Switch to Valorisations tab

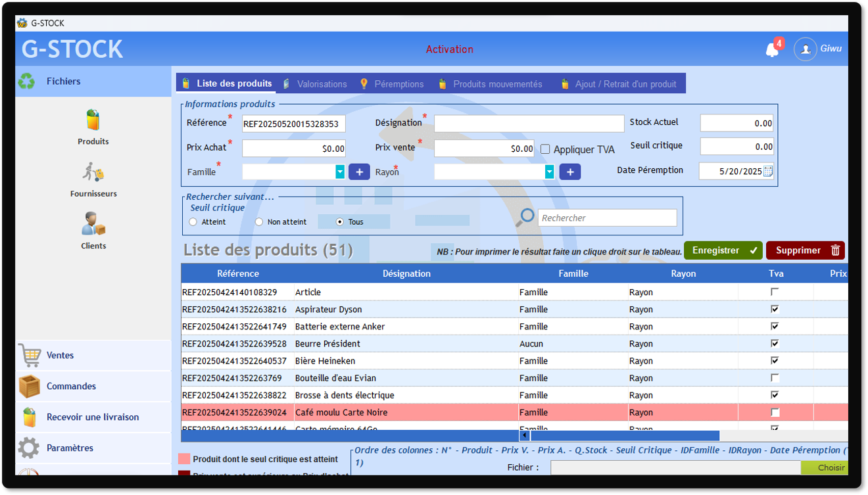point(315,84)
